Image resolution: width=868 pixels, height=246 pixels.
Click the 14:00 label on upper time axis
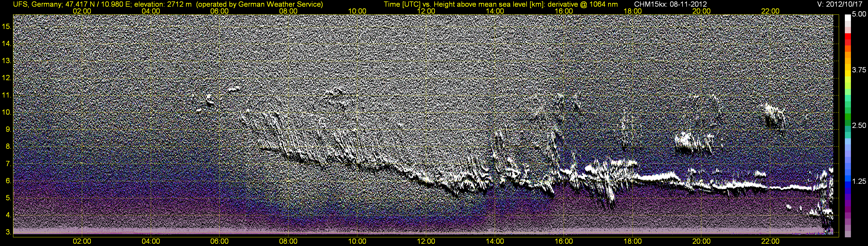(495, 11)
